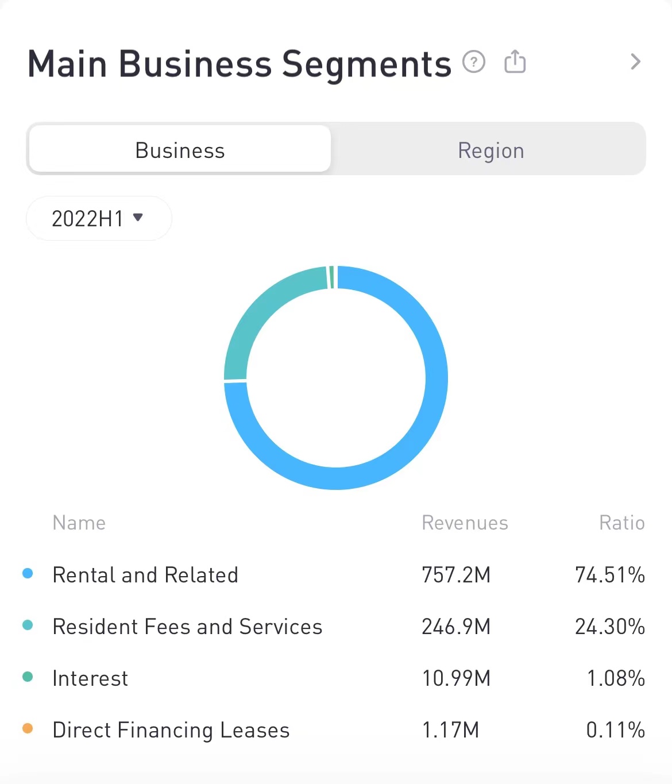Switch to the Business tab
The height and width of the screenshot is (784, 672).
pyautogui.click(x=180, y=150)
